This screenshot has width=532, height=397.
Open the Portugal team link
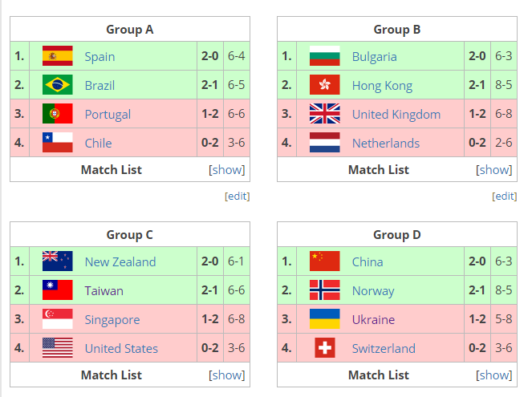tap(108, 114)
